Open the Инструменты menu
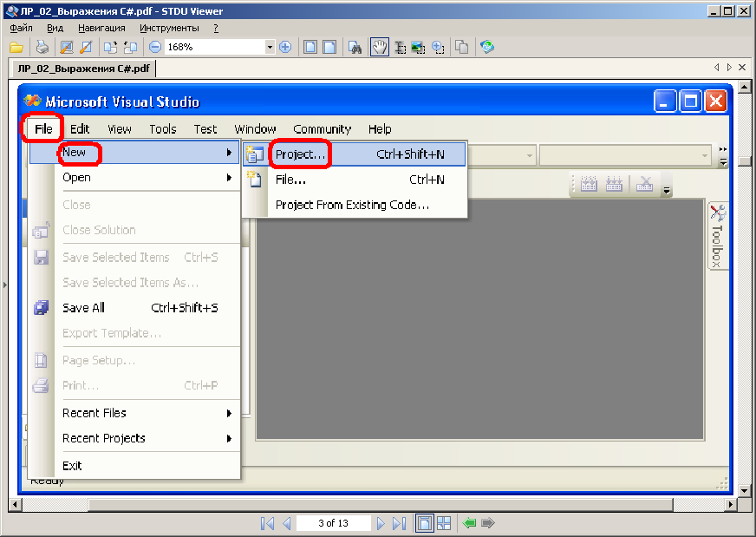756x537 pixels. pyautogui.click(x=169, y=28)
